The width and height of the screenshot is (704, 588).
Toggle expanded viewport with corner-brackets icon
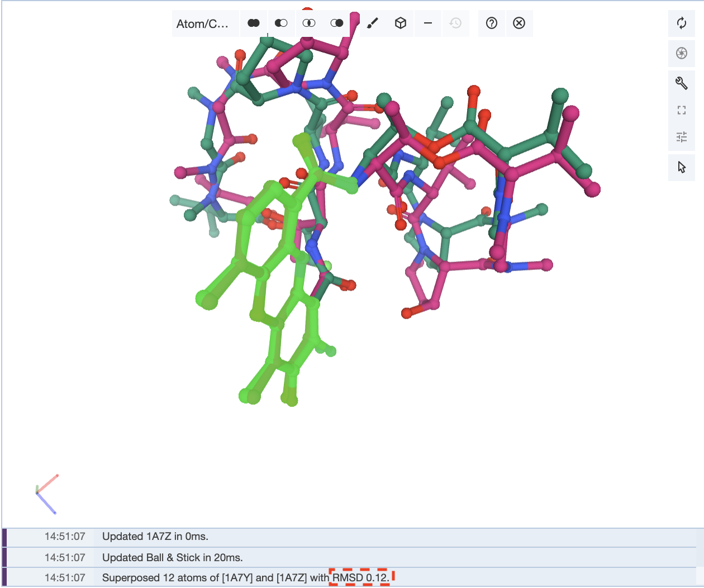click(681, 110)
